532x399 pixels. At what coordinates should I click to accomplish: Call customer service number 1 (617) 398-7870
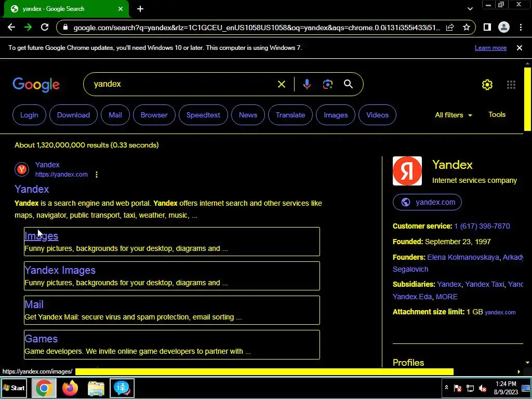click(x=482, y=226)
